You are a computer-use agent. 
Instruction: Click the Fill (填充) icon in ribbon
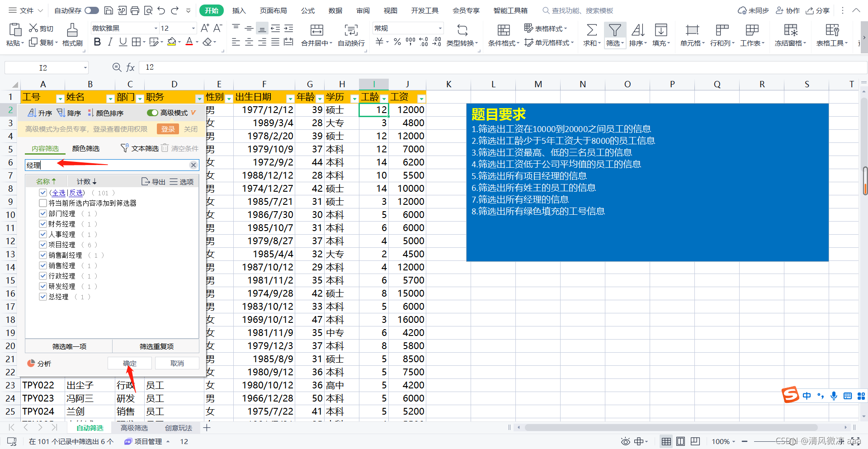[x=661, y=30]
